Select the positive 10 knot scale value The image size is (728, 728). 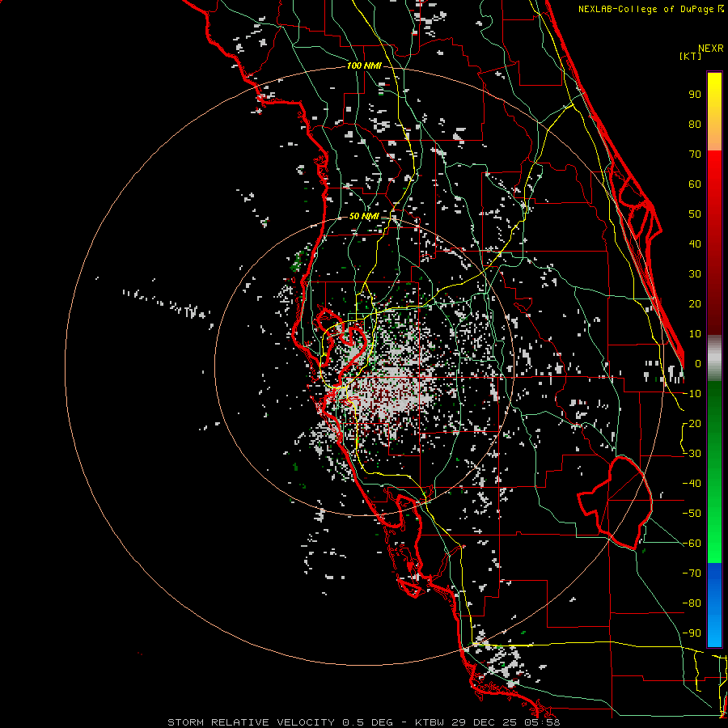(x=695, y=334)
